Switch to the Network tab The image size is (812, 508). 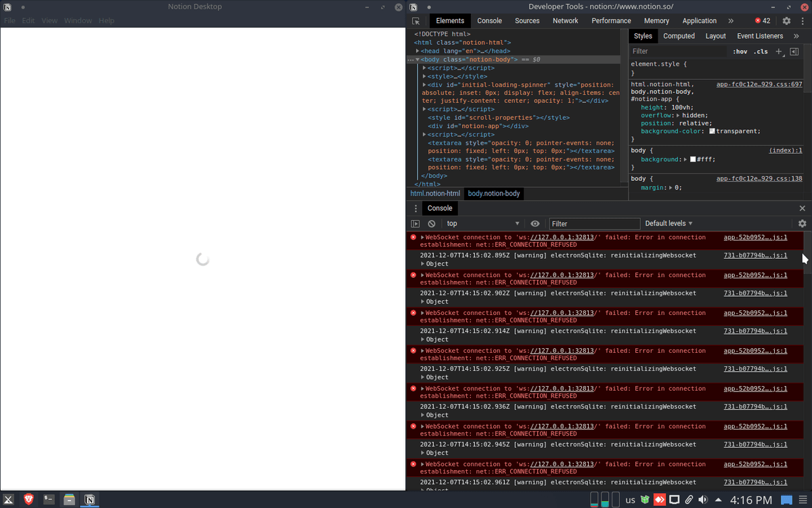pos(565,20)
